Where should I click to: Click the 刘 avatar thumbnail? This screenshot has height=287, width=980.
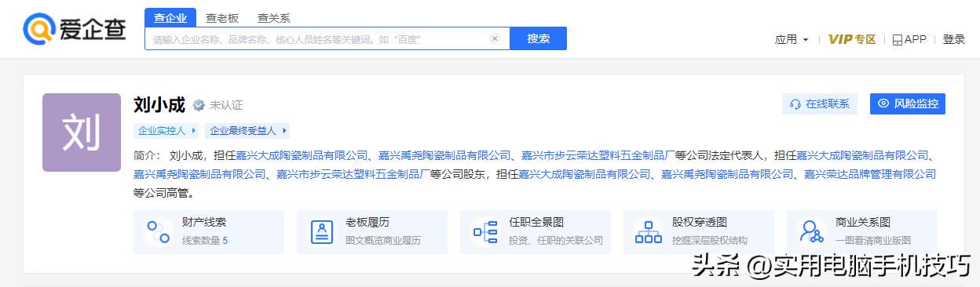point(82,133)
